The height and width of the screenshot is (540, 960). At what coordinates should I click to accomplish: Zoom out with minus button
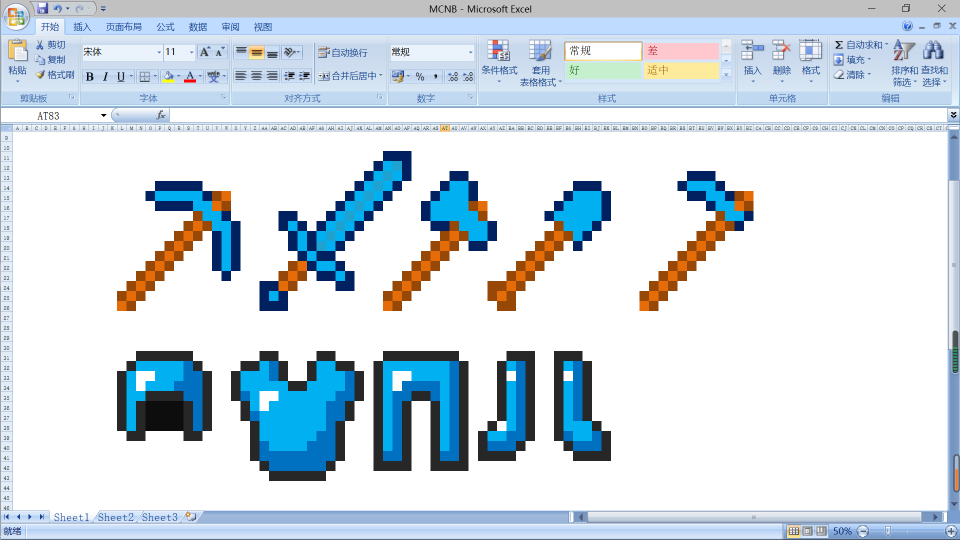[863, 531]
